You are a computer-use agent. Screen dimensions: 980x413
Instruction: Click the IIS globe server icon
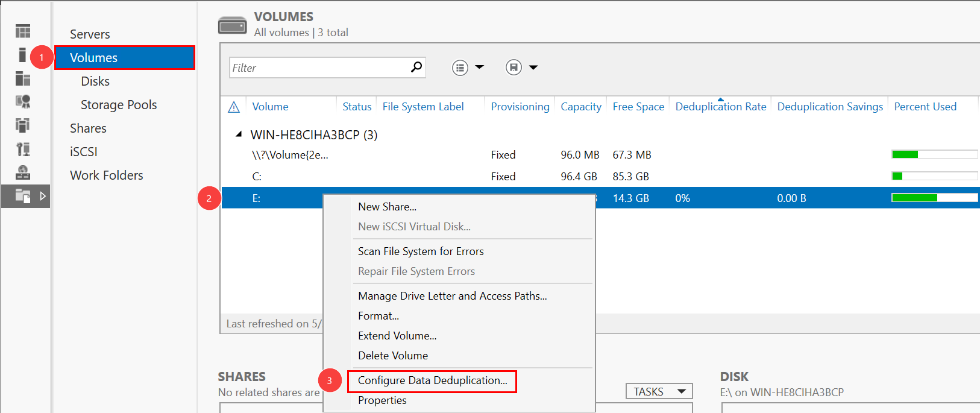(x=23, y=172)
